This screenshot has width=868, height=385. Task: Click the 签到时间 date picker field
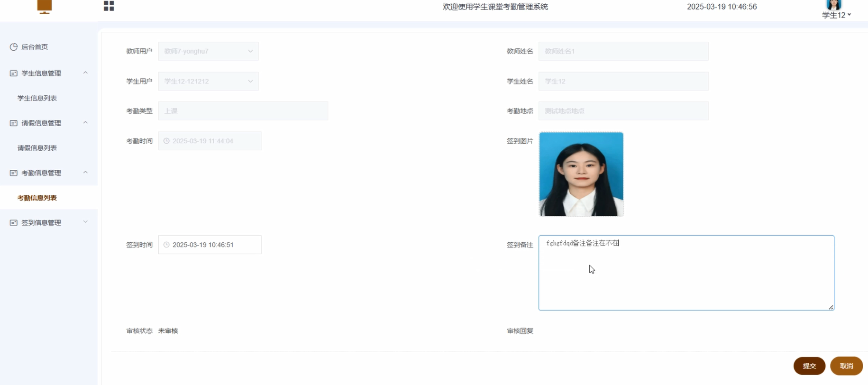pos(210,245)
